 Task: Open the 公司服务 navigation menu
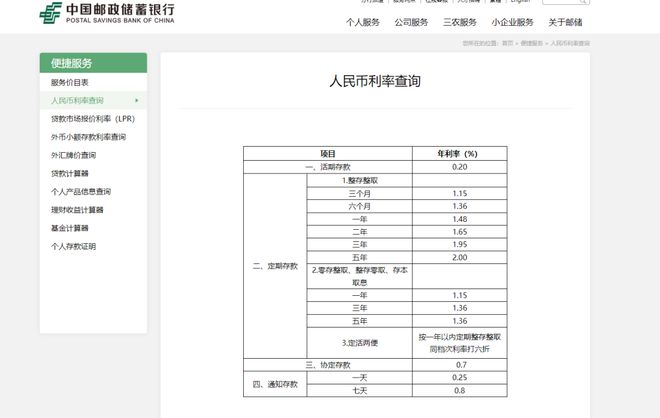tap(411, 22)
